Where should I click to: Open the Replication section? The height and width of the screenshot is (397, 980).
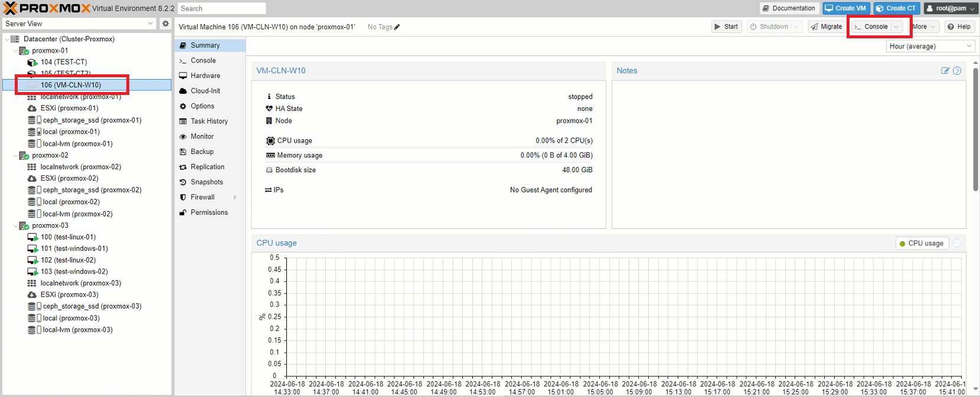(210, 167)
